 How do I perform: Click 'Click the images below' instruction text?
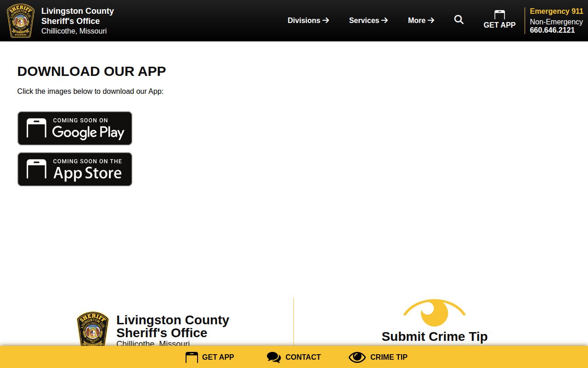pos(90,92)
